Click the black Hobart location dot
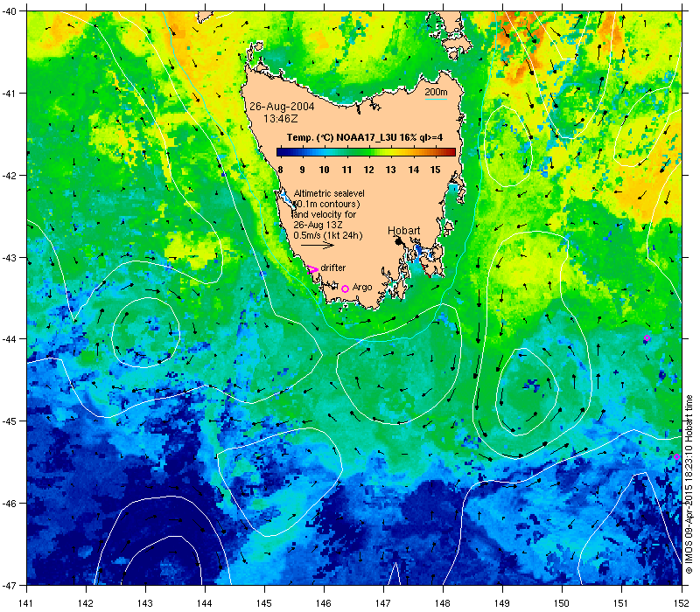 tap(398, 241)
